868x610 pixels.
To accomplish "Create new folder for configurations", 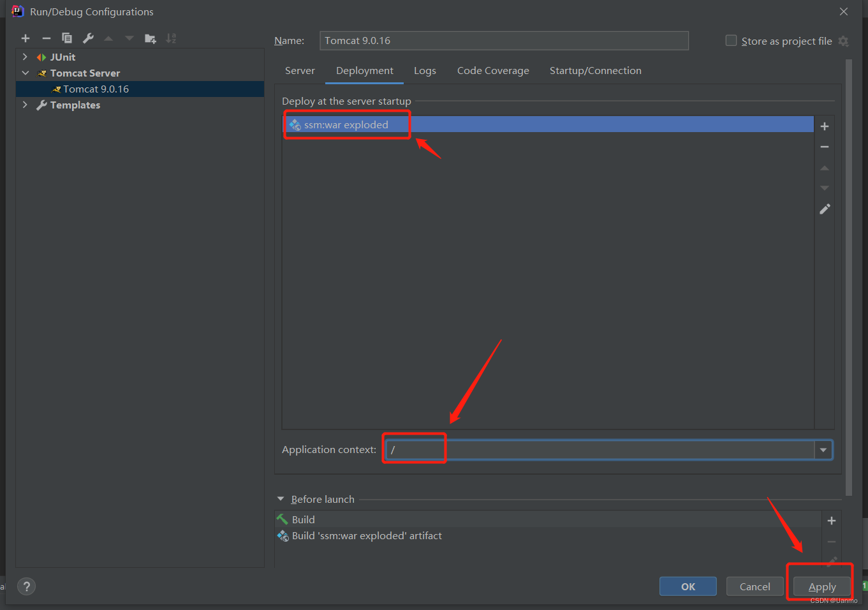I will [151, 38].
